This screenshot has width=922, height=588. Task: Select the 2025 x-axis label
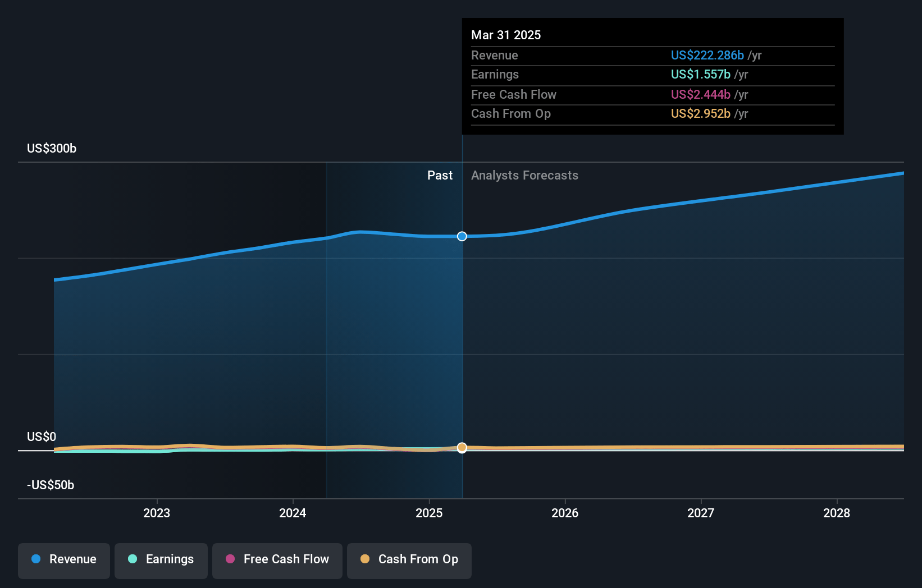pyautogui.click(x=429, y=513)
